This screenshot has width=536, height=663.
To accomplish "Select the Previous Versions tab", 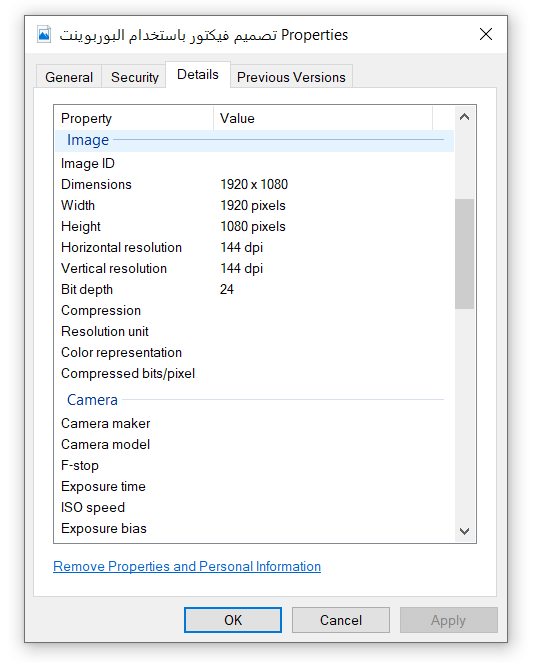I will pyautogui.click(x=291, y=77).
